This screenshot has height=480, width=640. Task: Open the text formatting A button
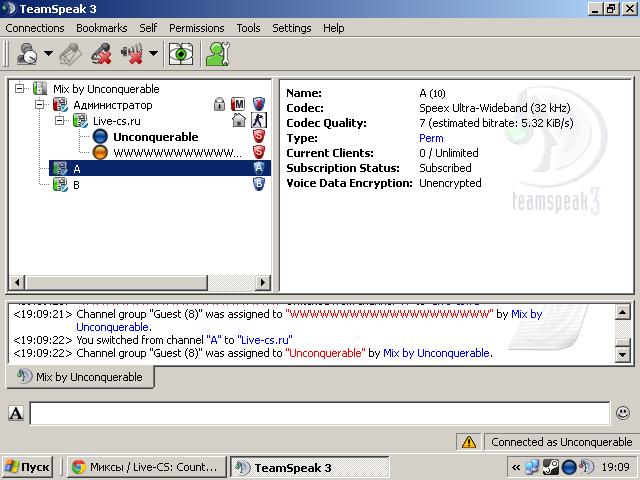[16, 413]
